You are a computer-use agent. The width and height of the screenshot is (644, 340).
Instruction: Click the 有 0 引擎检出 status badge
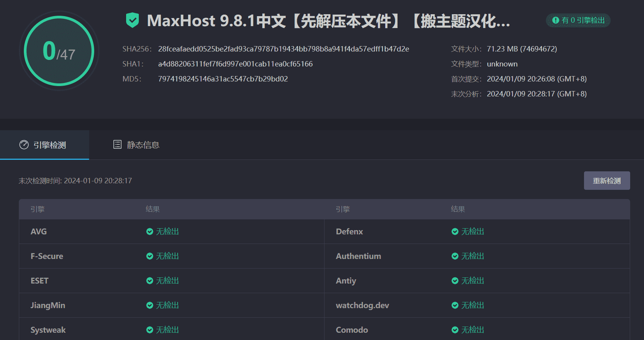click(x=578, y=20)
